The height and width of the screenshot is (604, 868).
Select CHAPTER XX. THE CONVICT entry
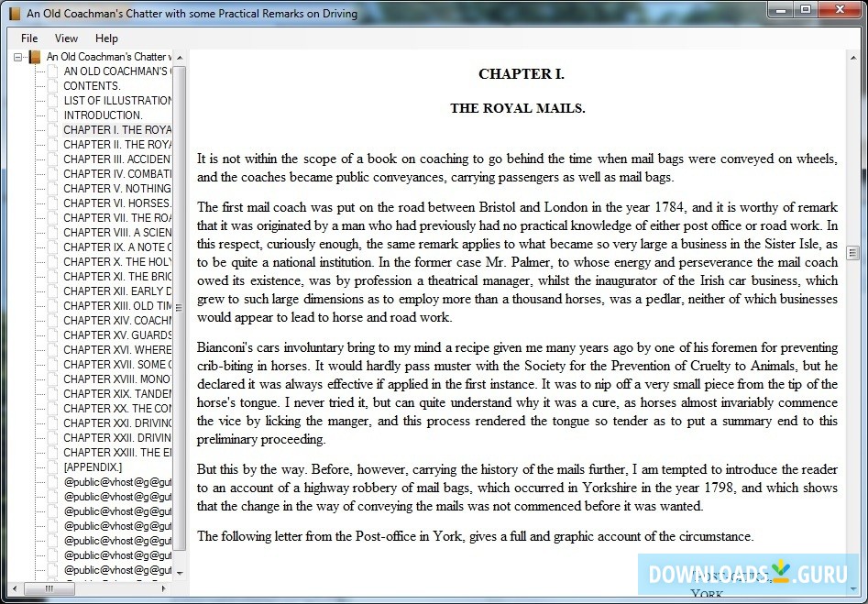pyautogui.click(x=117, y=409)
